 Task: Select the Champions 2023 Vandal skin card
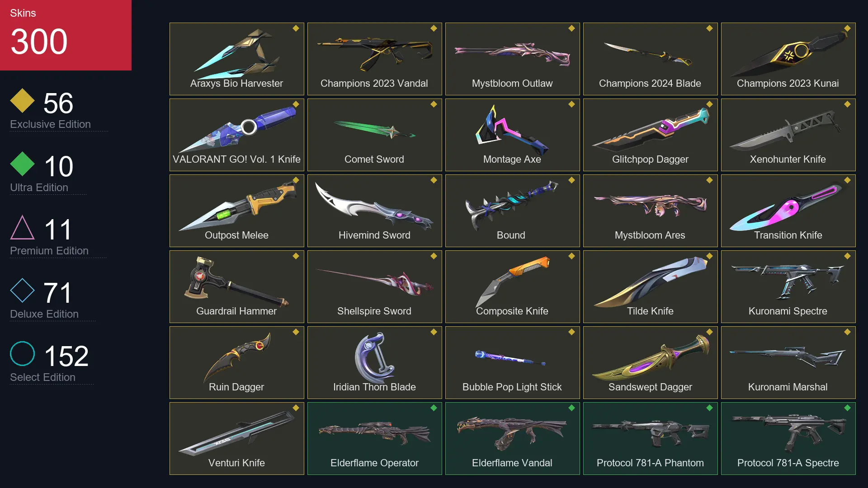click(374, 59)
